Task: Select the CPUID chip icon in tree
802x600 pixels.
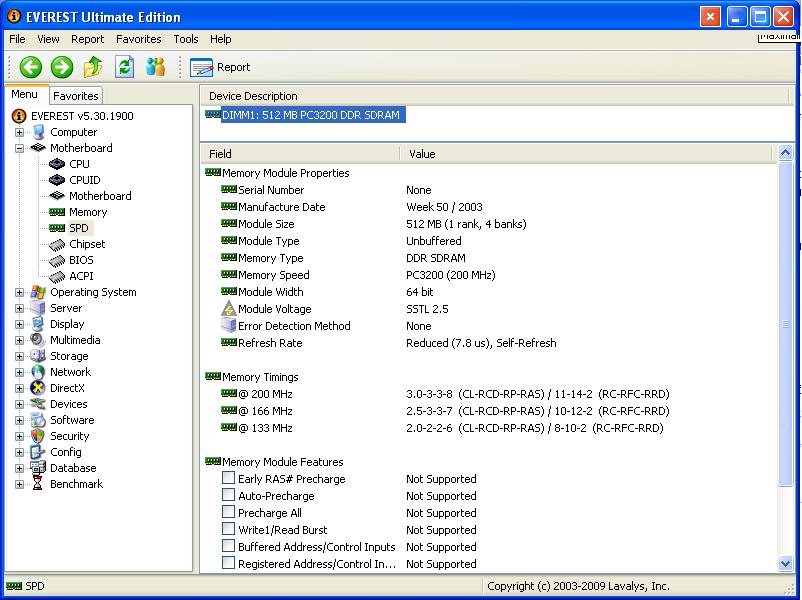Action: click(57, 180)
